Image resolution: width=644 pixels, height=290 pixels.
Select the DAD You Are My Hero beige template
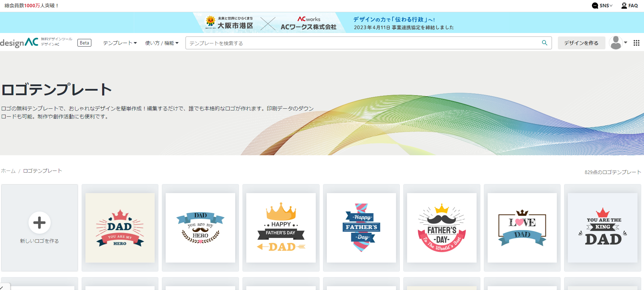(120, 227)
